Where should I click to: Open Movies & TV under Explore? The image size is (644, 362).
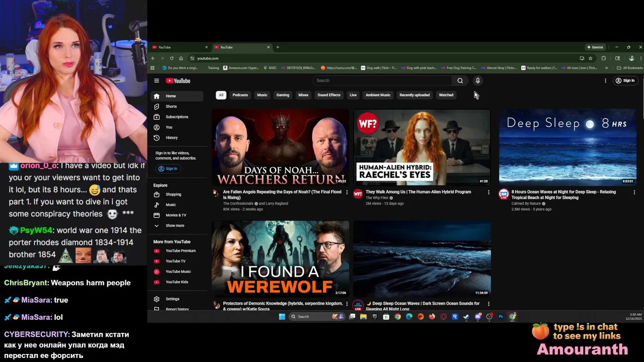point(177,215)
